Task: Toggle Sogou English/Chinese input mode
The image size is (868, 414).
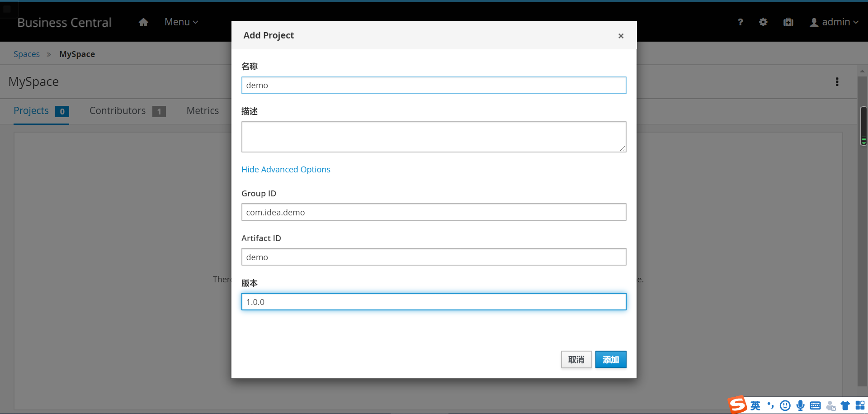Action: (755, 405)
